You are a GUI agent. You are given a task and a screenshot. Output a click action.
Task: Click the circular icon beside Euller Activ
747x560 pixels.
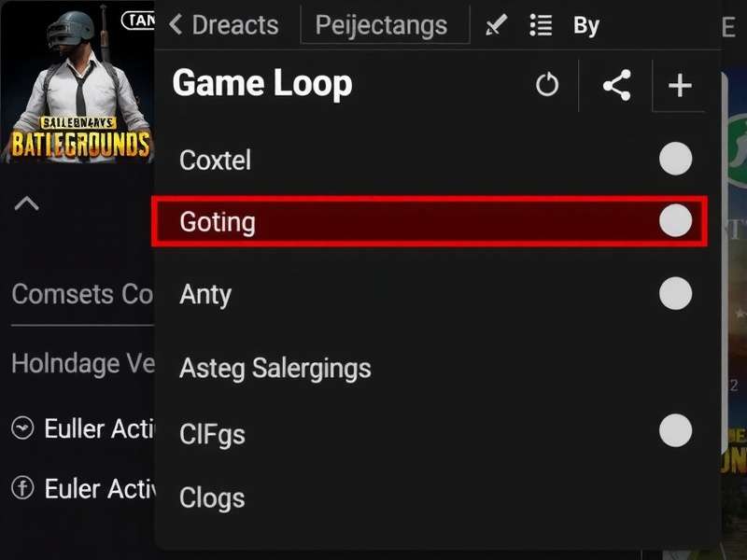tap(21, 428)
